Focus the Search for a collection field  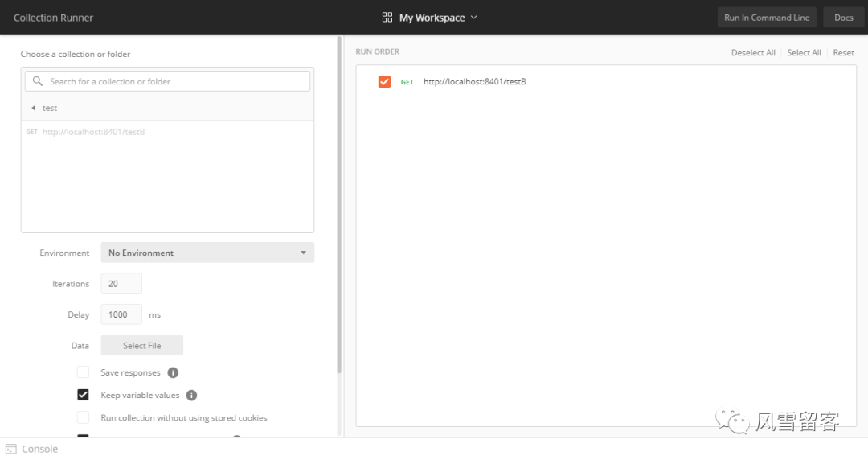[167, 81]
